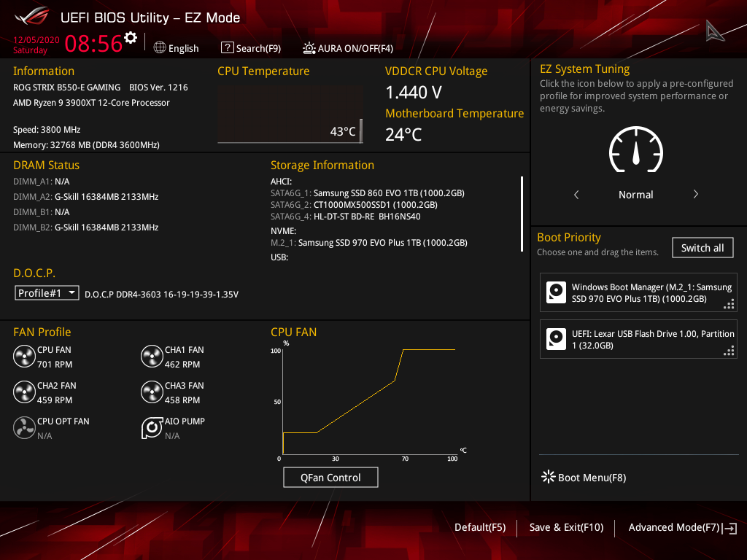
Task: Click the Advanced Mode exit arrow icon
Action: 729,528
